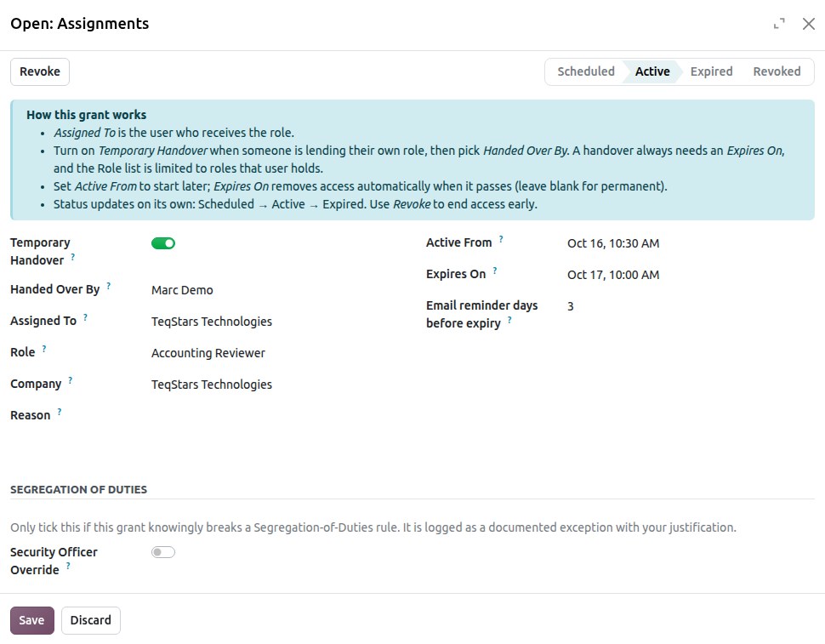The image size is (825, 644).
Task: Click the dialog expand fullscreen icon
Action: [x=779, y=24]
